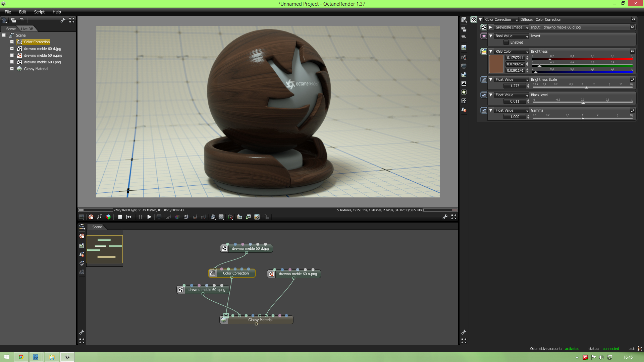Switch to the Live DB tab
Screen dimensions: 644x362
coord(27,29)
